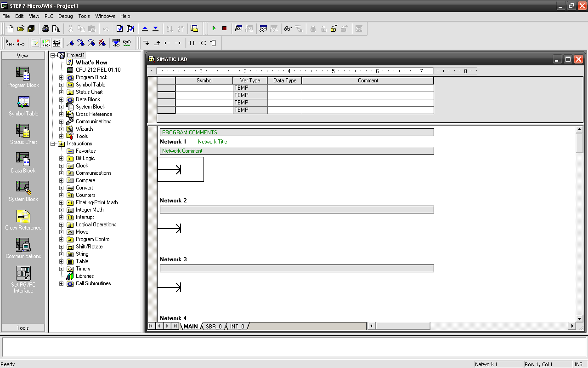Click the Download to PLC down-arrow icon
The height and width of the screenshot is (368, 588).
click(x=155, y=29)
